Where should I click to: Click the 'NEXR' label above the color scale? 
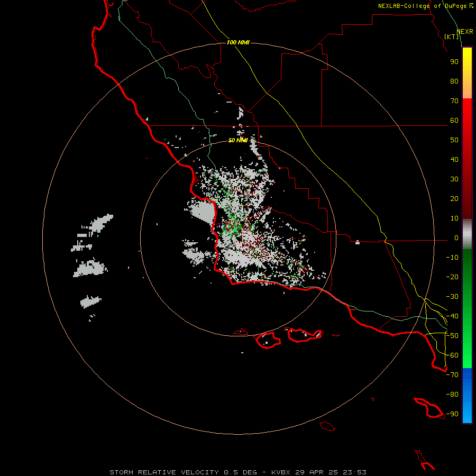point(465,32)
